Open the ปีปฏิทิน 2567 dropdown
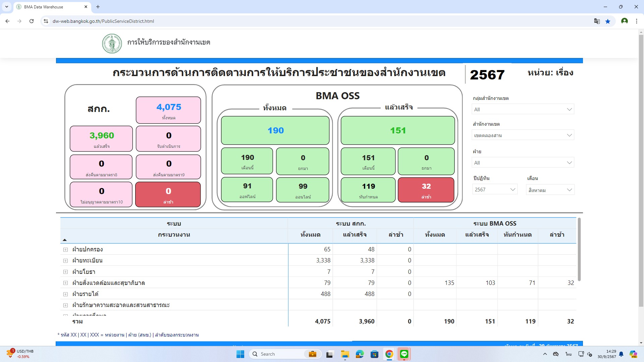Viewport: 644px width, 362px height. click(495, 189)
